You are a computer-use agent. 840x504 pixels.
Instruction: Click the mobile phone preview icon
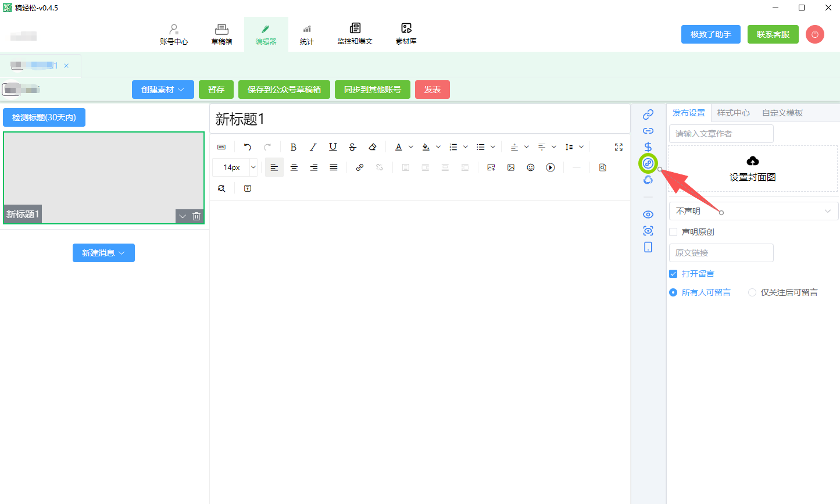coord(648,247)
